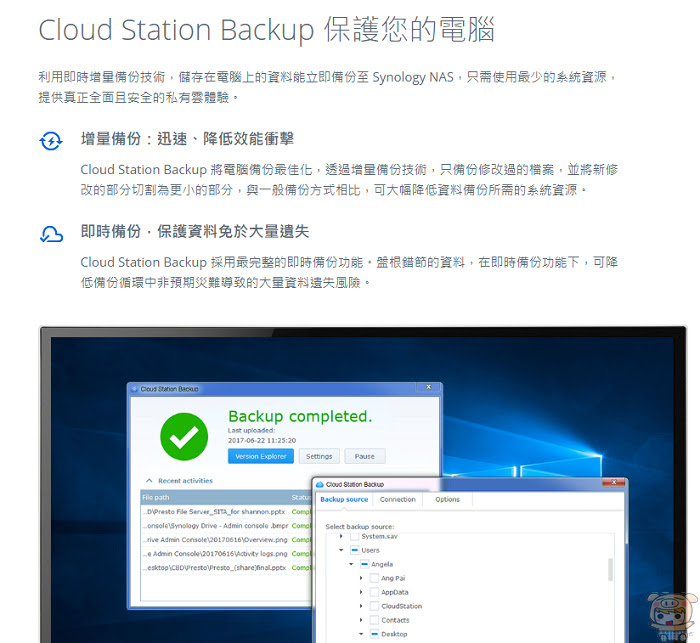Check the CloudStation folder
Image resolution: width=700 pixels, height=643 pixels.
point(374,606)
